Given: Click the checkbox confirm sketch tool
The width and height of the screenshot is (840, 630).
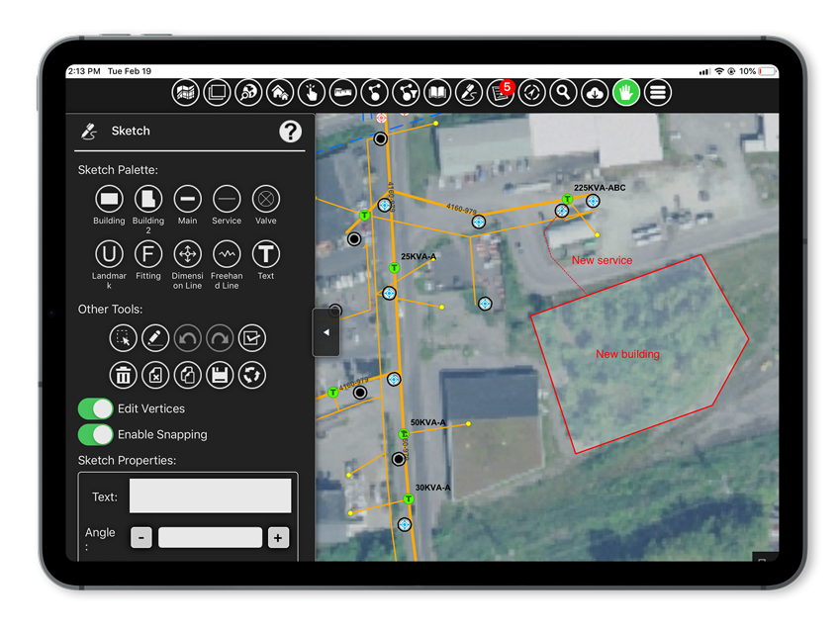Looking at the screenshot, I should point(251,338).
